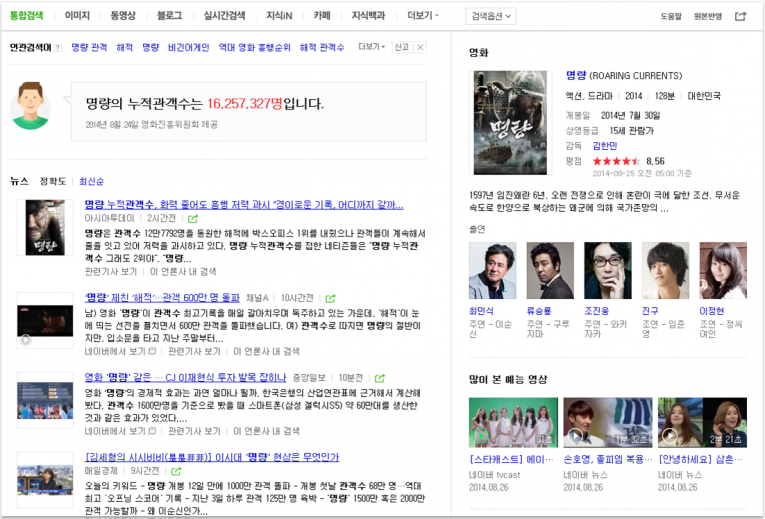Screen dimensions: 765x519
Task: Close the related search bar with X
Action: coord(420,47)
